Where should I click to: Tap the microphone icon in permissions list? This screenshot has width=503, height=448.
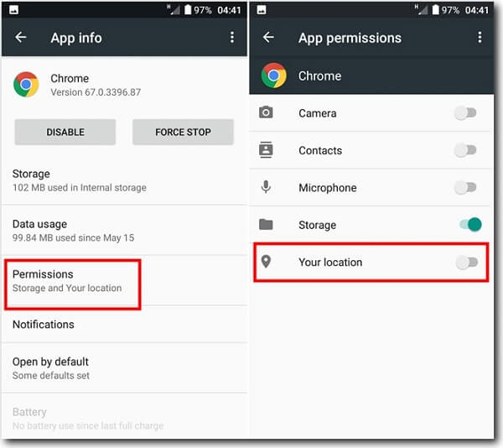coord(266,187)
